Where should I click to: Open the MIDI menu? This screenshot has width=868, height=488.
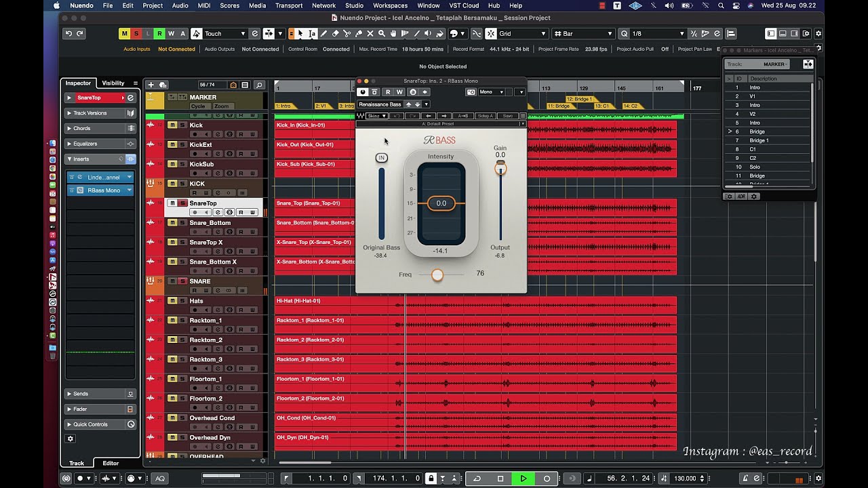(204, 5)
